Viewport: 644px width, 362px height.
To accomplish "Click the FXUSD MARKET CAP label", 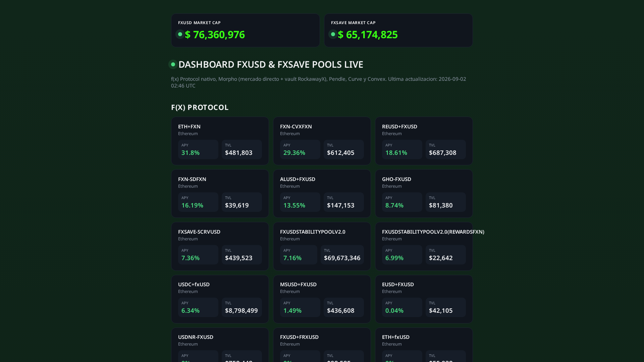I will point(200,23).
